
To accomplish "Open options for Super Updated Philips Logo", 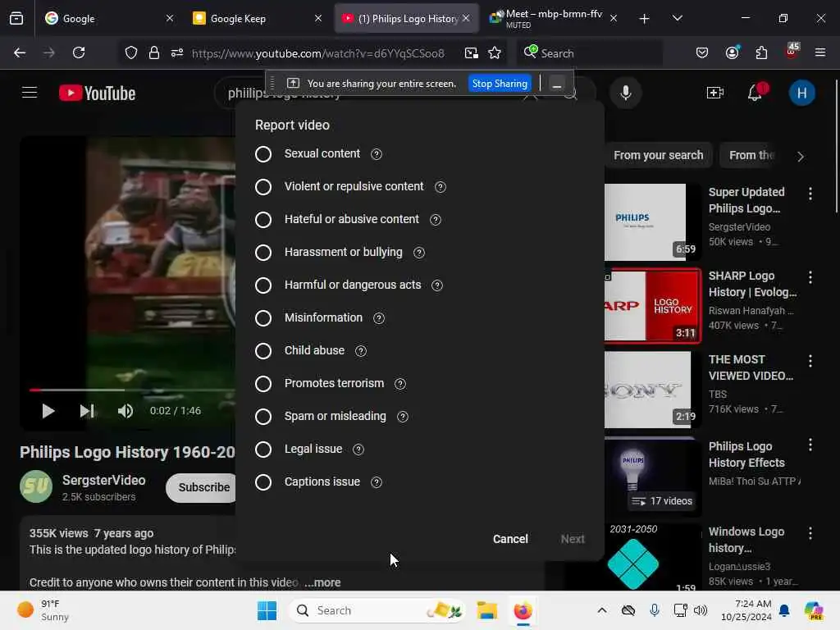I will click(810, 194).
